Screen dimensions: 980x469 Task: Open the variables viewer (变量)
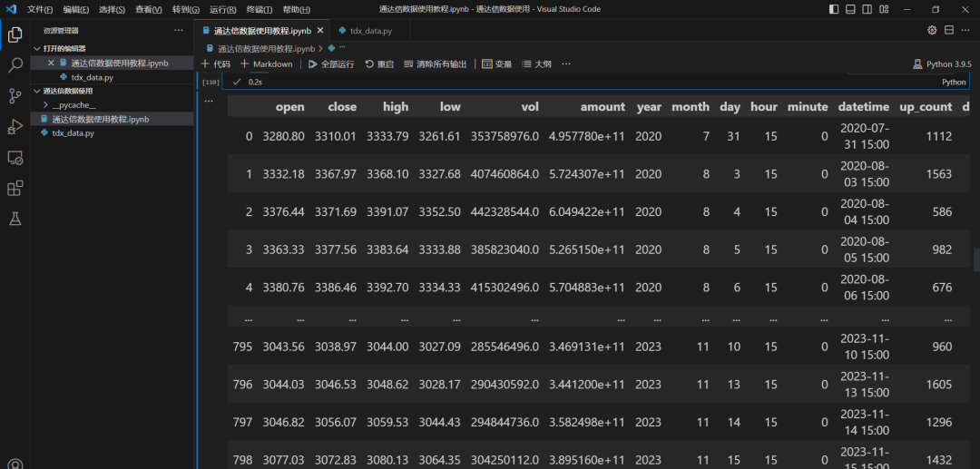(x=497, y=64)
